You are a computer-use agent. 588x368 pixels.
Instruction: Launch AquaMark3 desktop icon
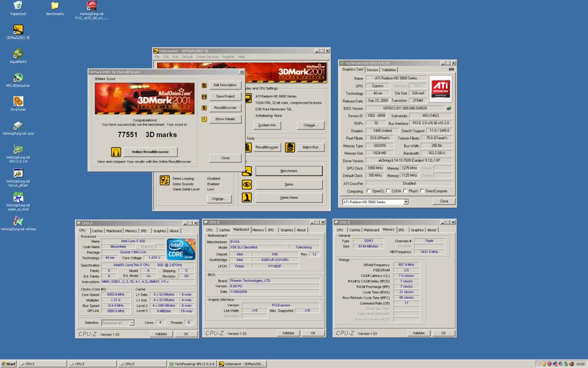pyautogui.click(x=18, y=53)
